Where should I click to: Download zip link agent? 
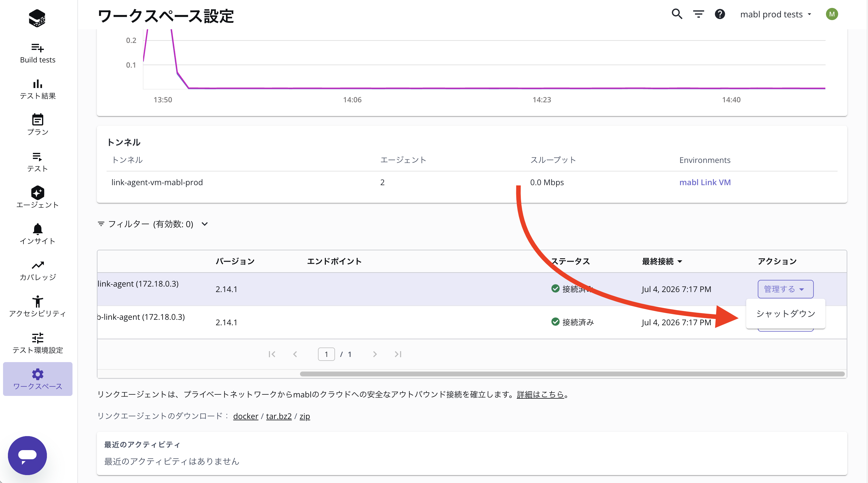[305, 416]
